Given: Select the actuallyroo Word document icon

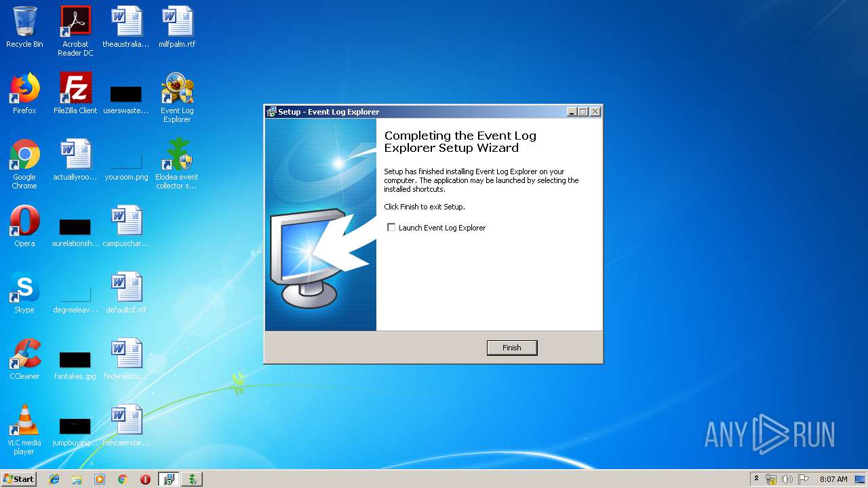Looking at the screenshot, I should tap(75, 160).
